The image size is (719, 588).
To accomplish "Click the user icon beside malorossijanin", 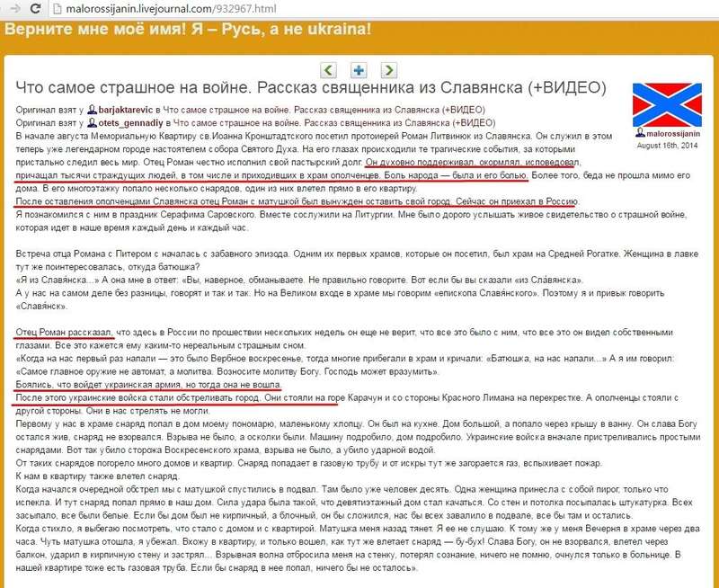I will (639, 132).
